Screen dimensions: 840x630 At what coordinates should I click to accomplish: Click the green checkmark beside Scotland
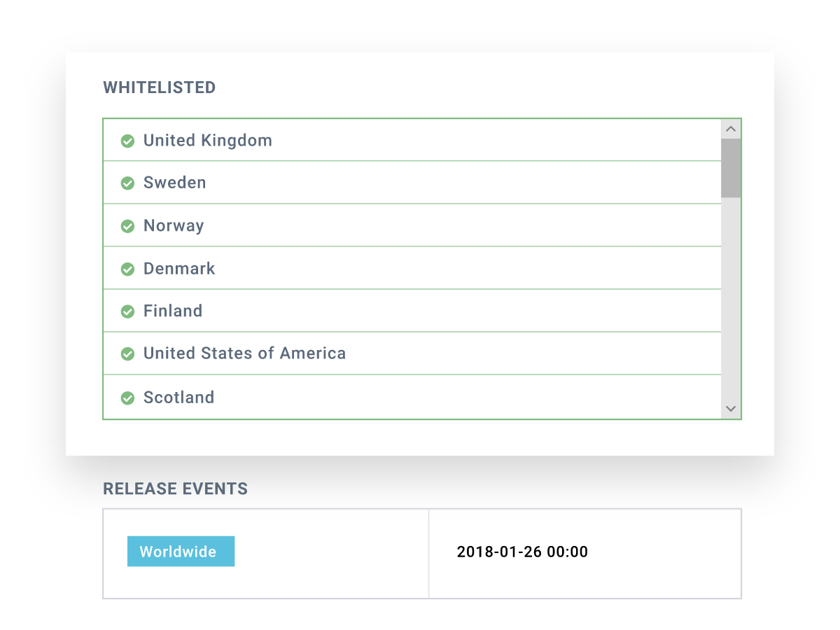(x=127, y=398)
